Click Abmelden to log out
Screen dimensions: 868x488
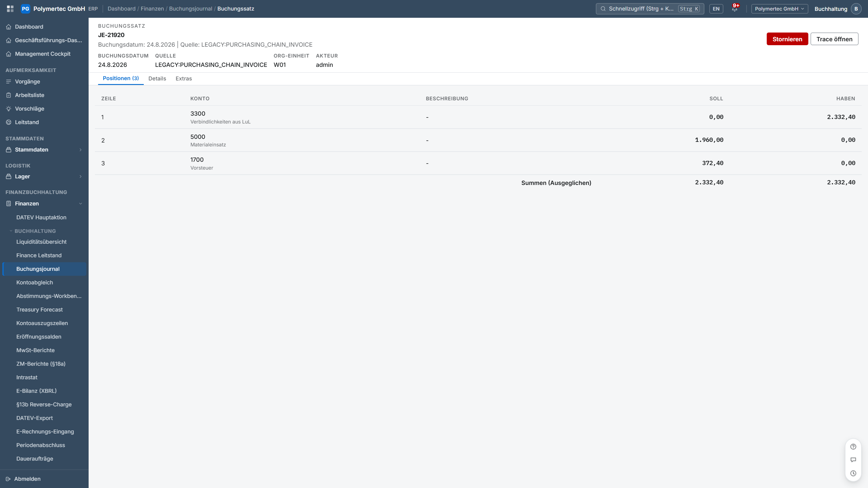point(27,479)
